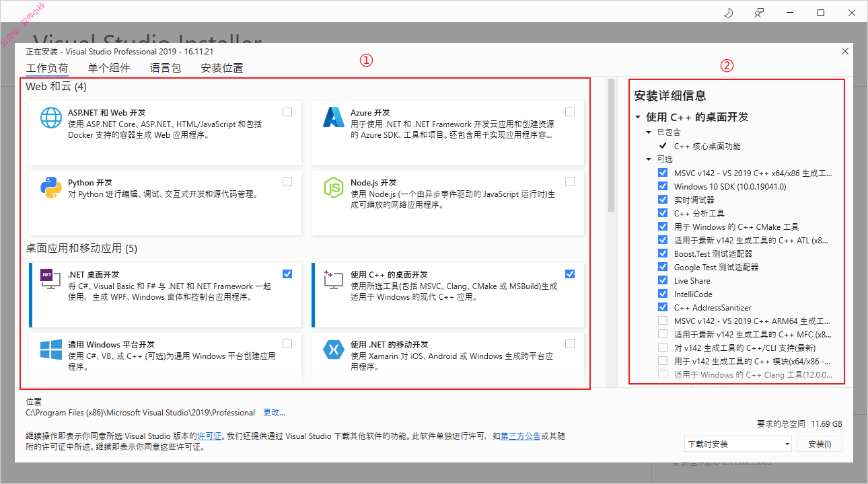Image resolution: width=868 pixels, height=484 pixels.
Task: Uncheck Boost.Test 测试适配器
Action: point(663,253)
